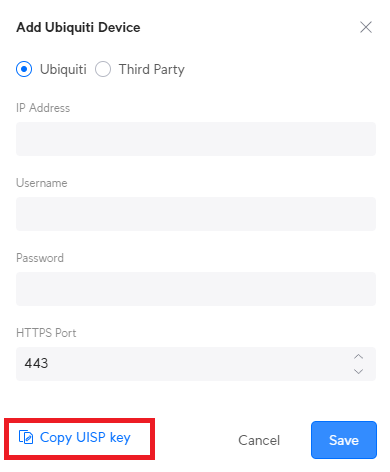The width and height of the screenshot is (390, 472).
Task: Click the Copy UISP key link text
Action: click(85, 438)
